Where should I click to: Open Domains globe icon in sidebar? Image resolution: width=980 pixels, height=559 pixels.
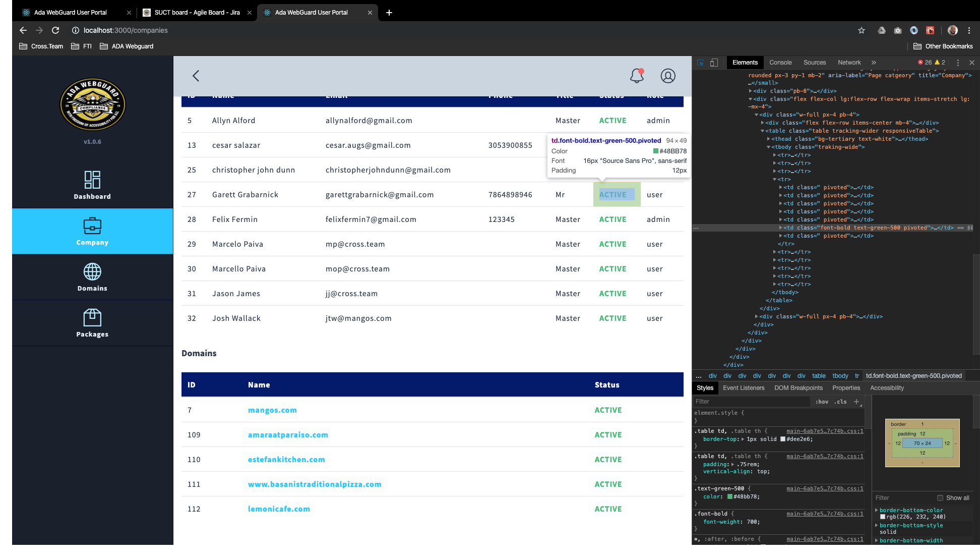92,272
